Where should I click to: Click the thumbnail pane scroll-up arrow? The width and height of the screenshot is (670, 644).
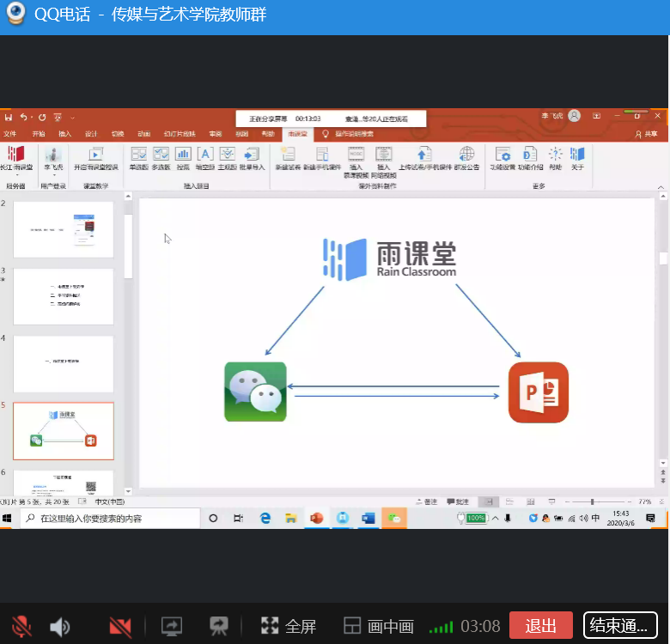[128, 197]
